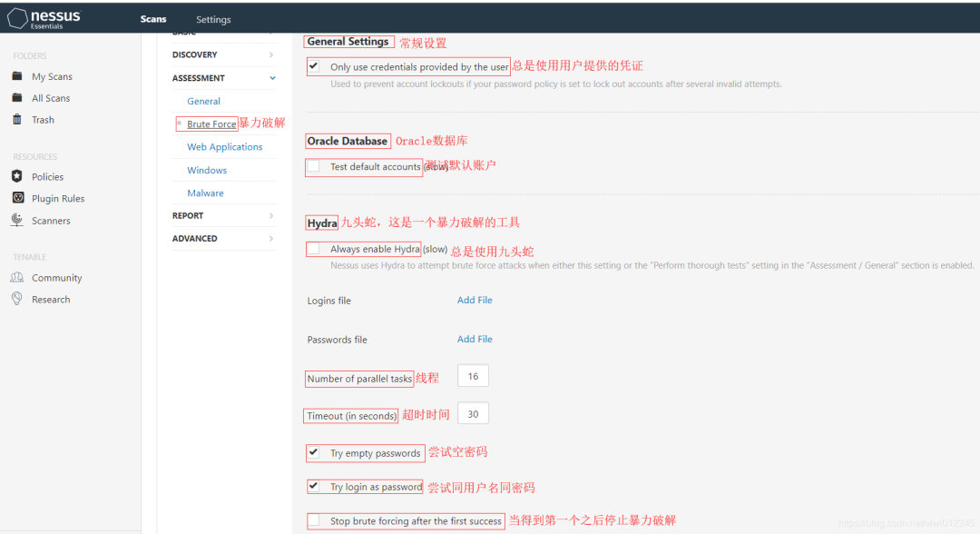Viewport: 980px width, 534px height.
Task: Click the General Settings heading
Action: [x=348, y=41]
